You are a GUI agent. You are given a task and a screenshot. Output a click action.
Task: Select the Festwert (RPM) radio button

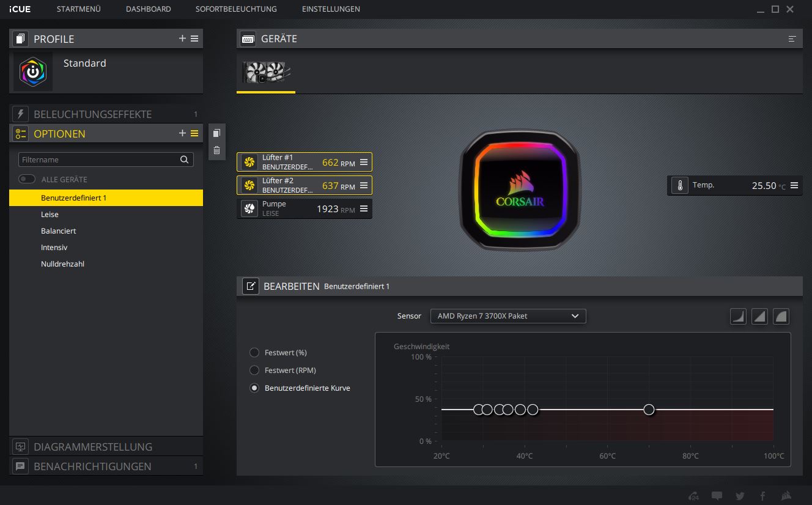coord(254,370)
